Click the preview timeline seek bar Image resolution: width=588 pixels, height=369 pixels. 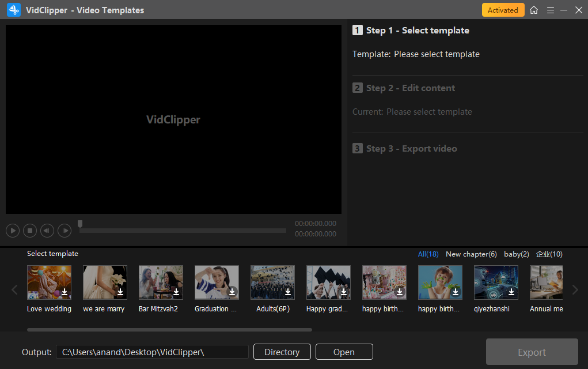183,231
